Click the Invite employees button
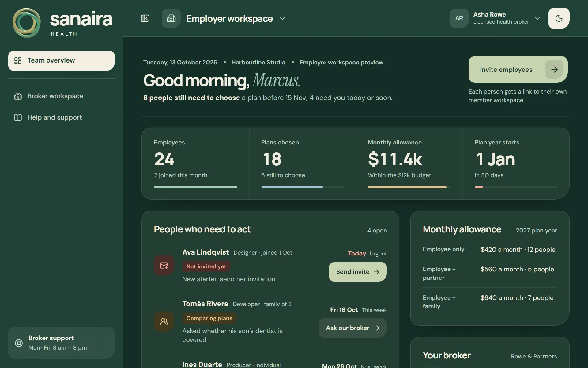This screenshot has width=588, height=368. (x=518, y=69)
